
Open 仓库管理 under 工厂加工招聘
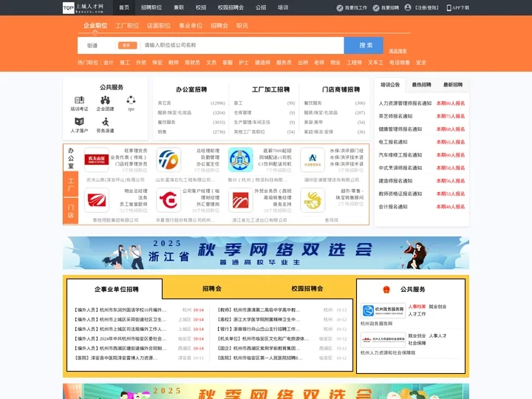[x=242, y=112]
